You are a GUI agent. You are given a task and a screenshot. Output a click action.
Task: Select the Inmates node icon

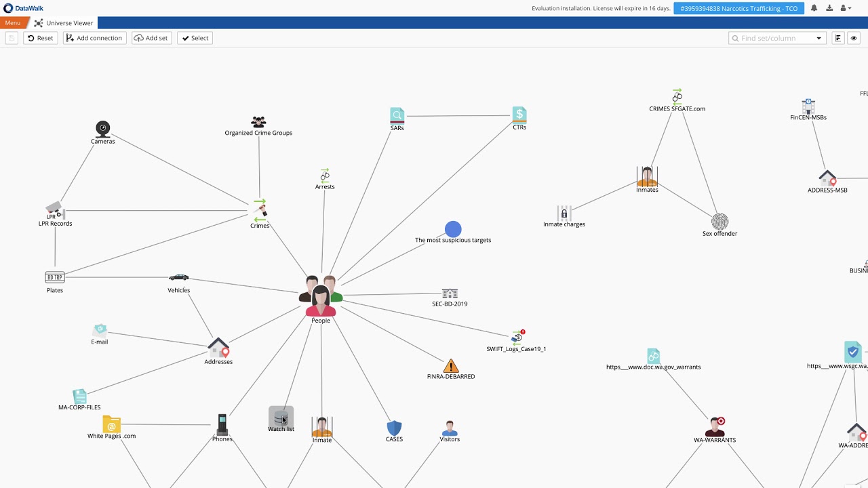coord(647,176)
